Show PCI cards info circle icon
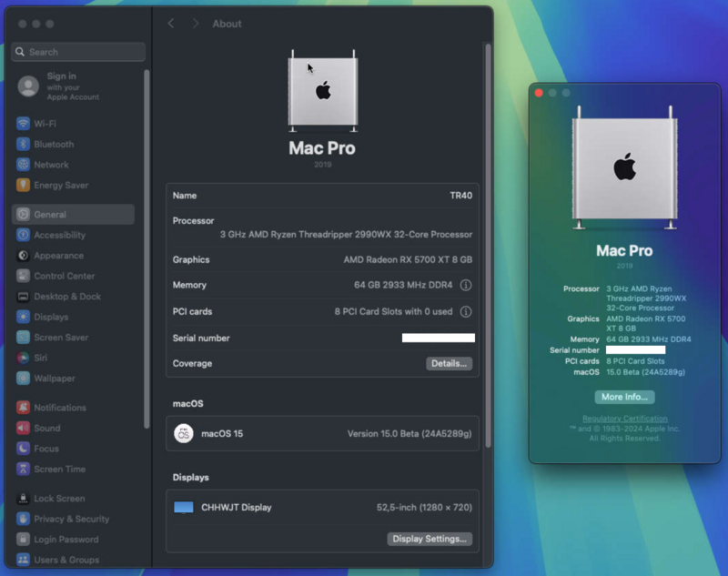728x576 pixels. [466, 311]
